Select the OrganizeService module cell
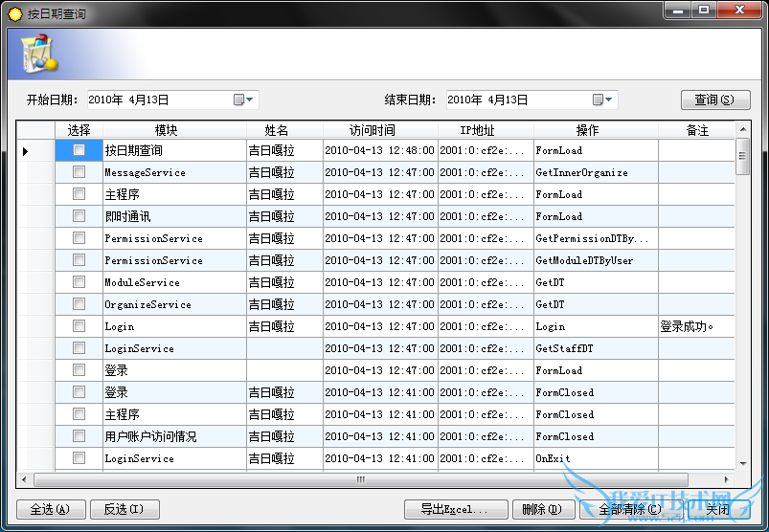 coord(174,304)
